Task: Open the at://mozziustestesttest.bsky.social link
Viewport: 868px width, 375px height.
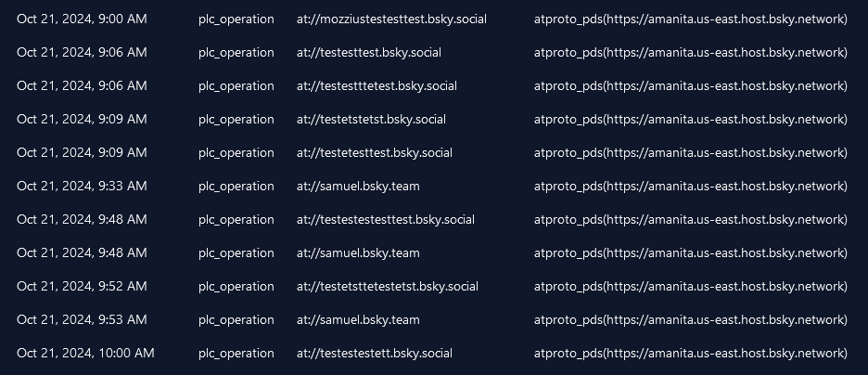Action: point(391,19)
